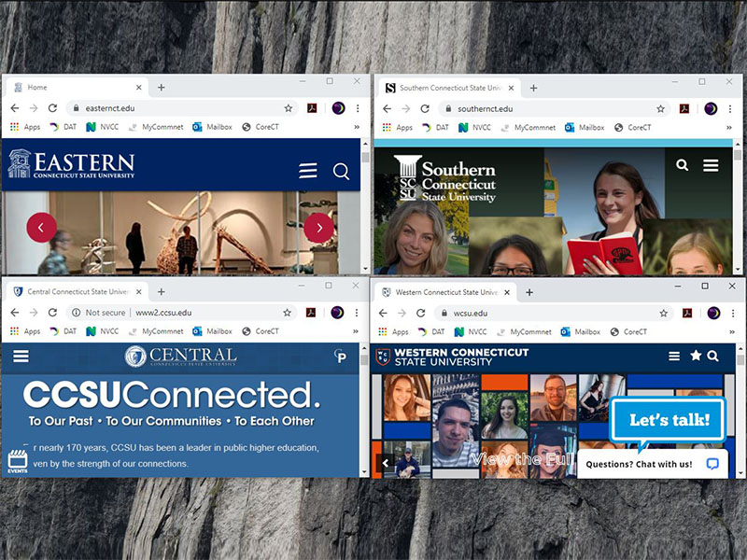
Task: Click the southernct.edu address bar
Action: (x=553, y=108)
